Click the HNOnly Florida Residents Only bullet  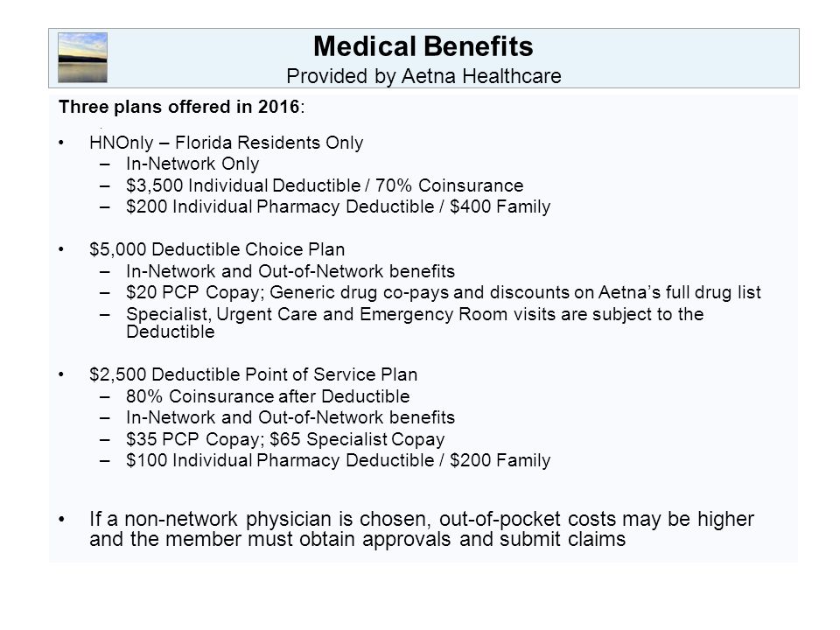click(x=226, y=143)
